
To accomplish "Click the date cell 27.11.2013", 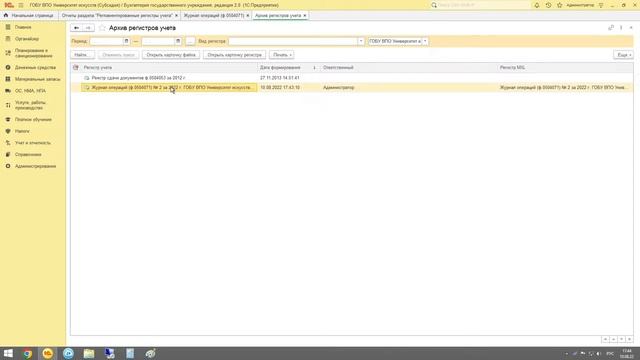I will click(280, 78).
